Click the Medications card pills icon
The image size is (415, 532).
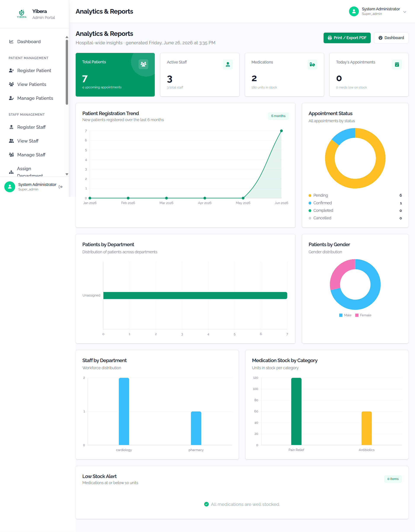click(x=312, y=65)
